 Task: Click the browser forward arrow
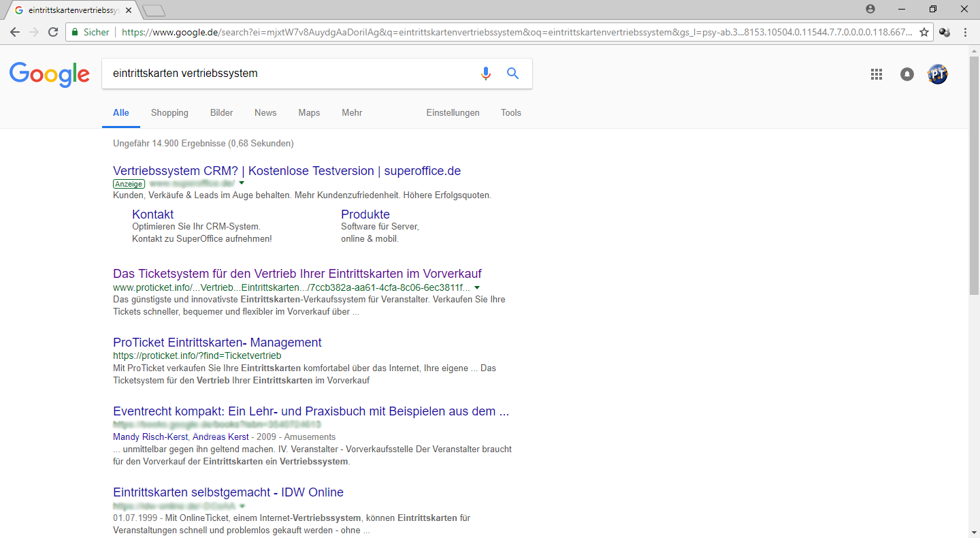34,32
